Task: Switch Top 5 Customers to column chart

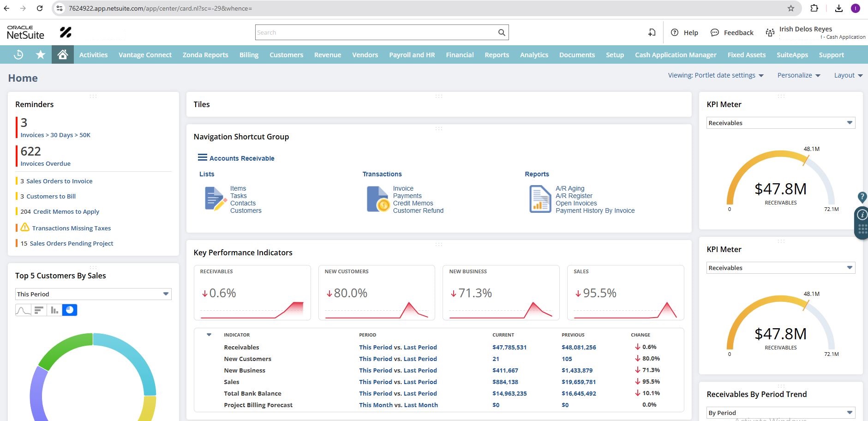Action: tap(54, 310)
